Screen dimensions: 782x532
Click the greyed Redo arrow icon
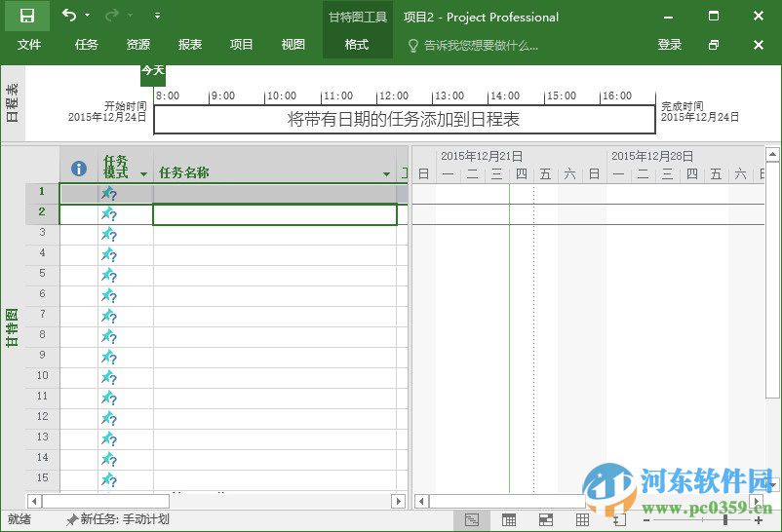[112, 16]
